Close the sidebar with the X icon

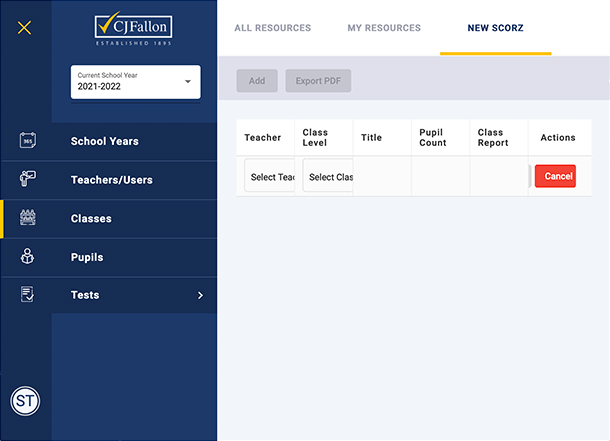(25, 28)
